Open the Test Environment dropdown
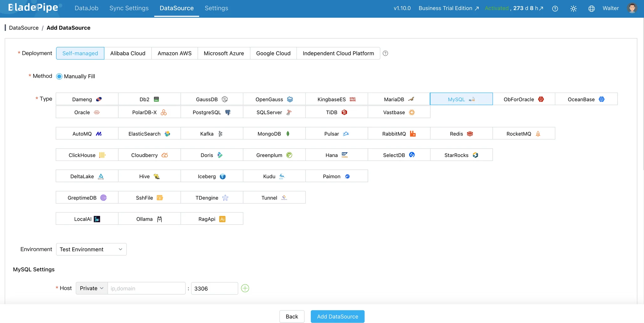 click(x=91, y=249)
